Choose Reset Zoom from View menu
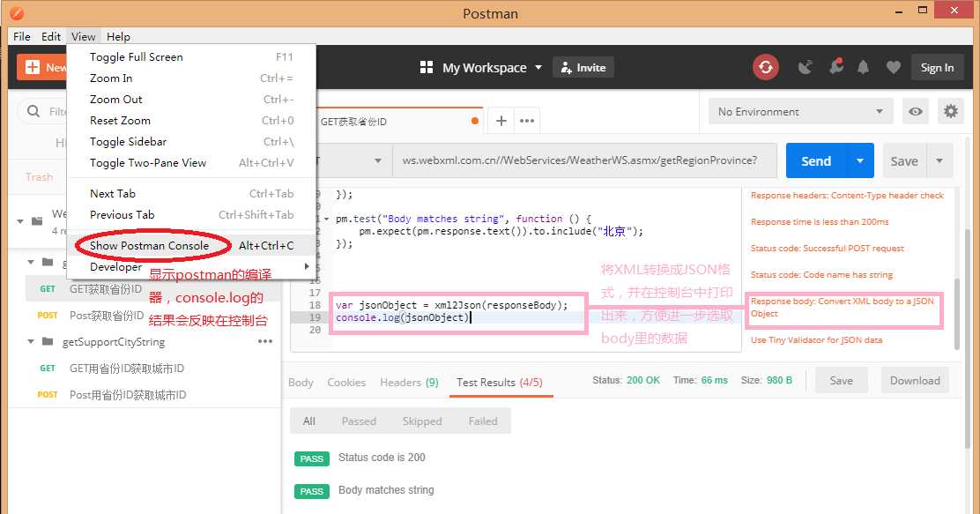Image resolution: width=980 pixels, height=514 pixels. pos(191,121)
